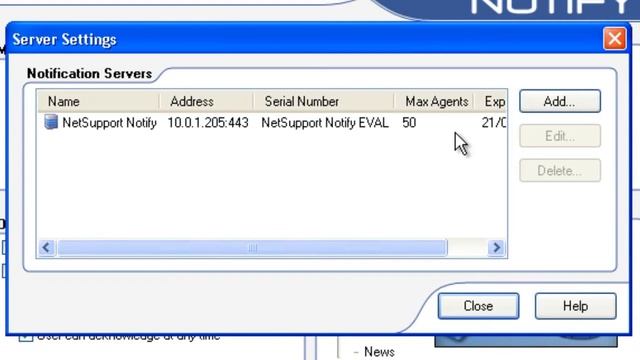This screenshot has height=360, width=640.
Task: Click the address 10.0.1.205:443
Action: [x=208, y=122]
